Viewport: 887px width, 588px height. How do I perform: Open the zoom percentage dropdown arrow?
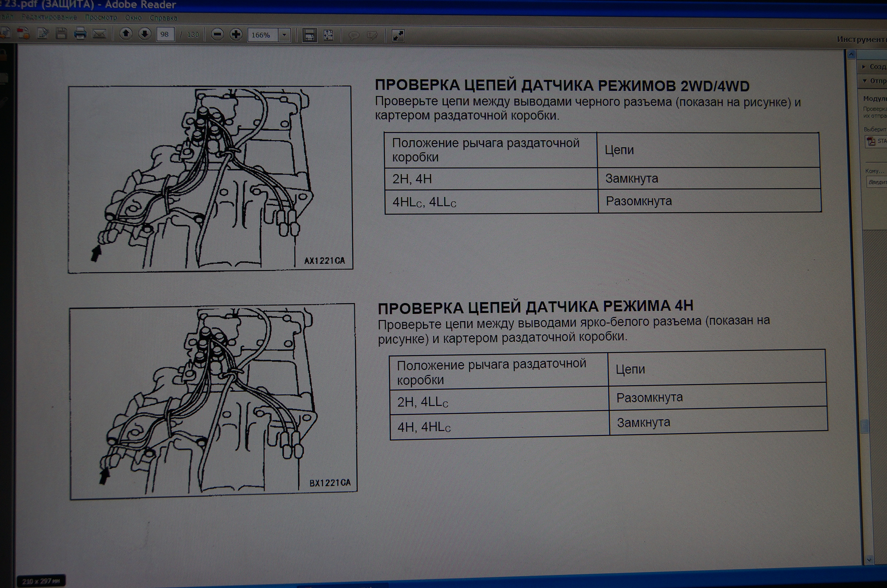point(284,35)
